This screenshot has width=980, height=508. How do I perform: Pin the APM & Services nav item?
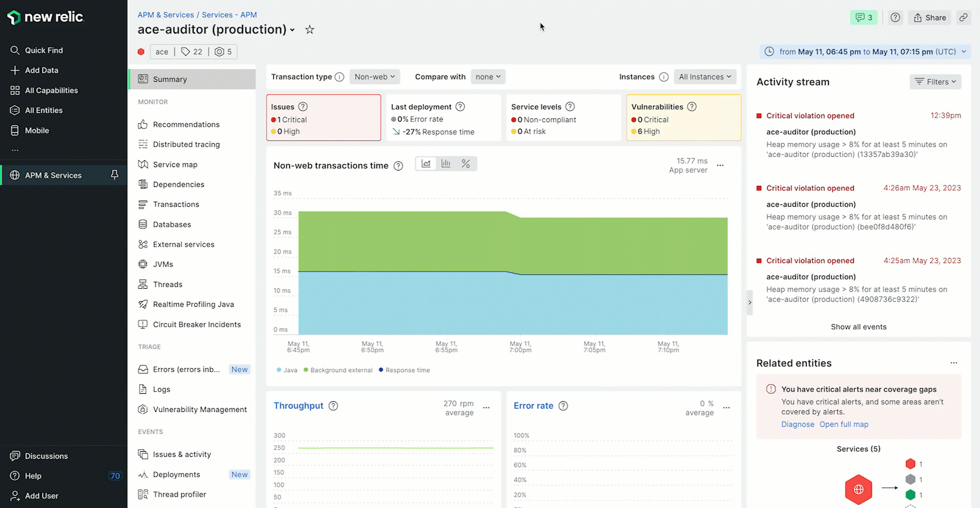tap(115, 175)
